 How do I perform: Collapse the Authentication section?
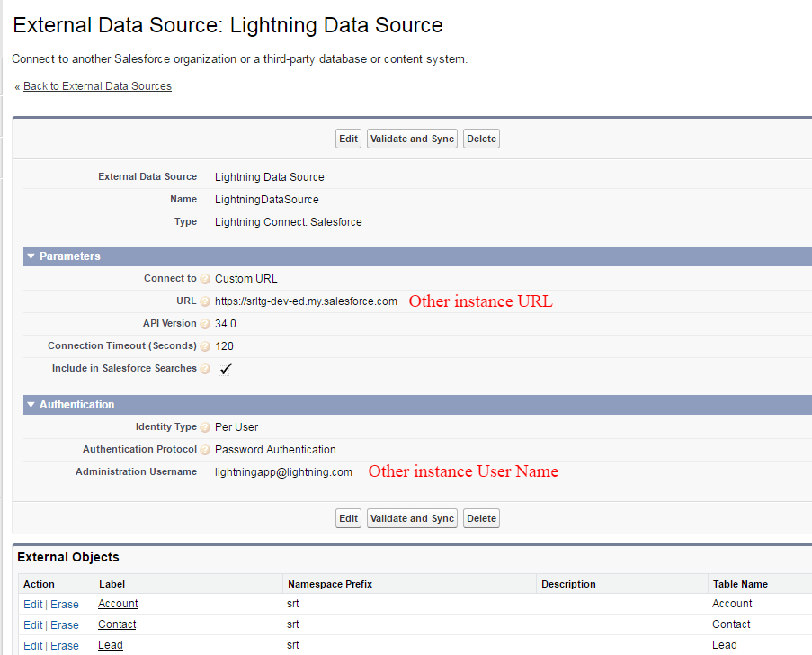(x=31, y=404)
